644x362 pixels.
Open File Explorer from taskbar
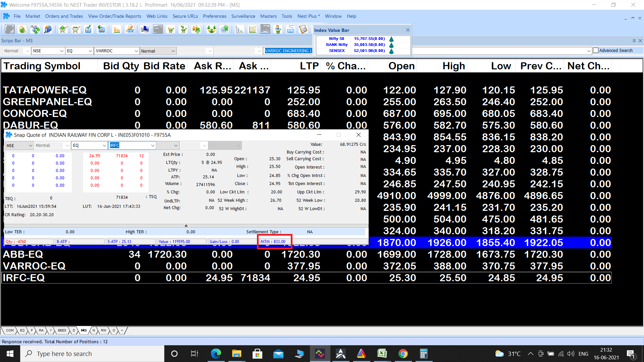(x=236, y=354)
